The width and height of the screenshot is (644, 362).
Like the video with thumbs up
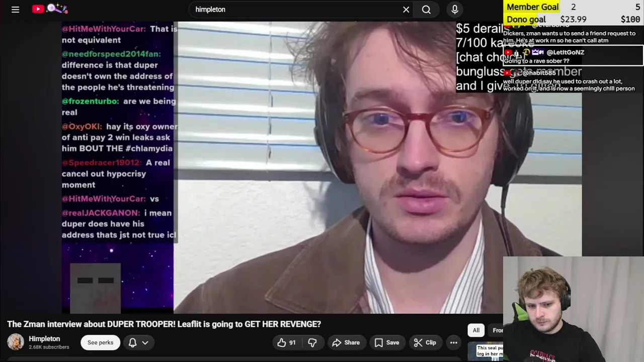tap(286, 342)
